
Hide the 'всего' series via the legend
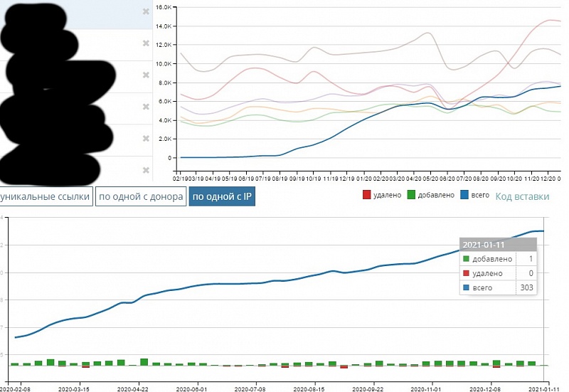coord(478,196)
